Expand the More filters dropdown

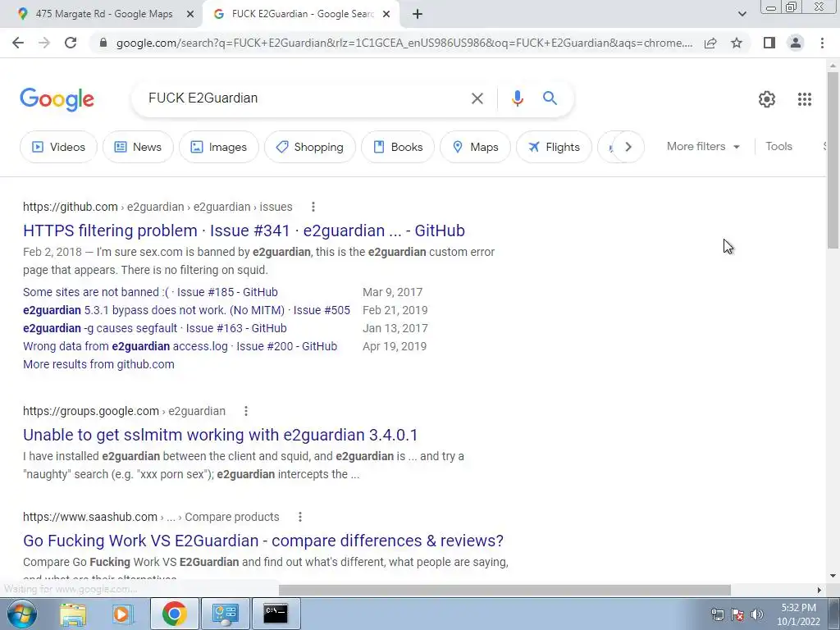[x=703, y=146]
